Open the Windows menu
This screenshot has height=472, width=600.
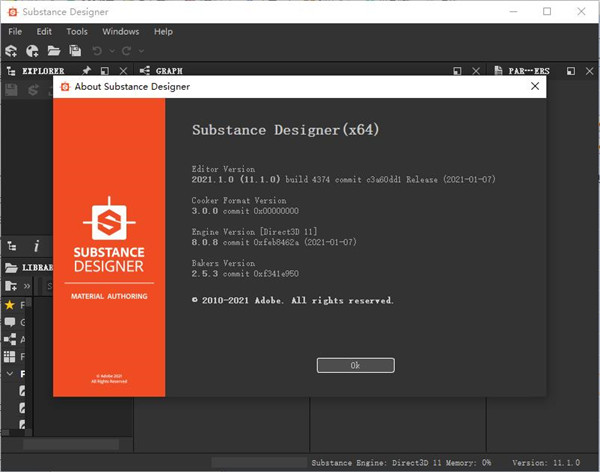pos(120,31)
